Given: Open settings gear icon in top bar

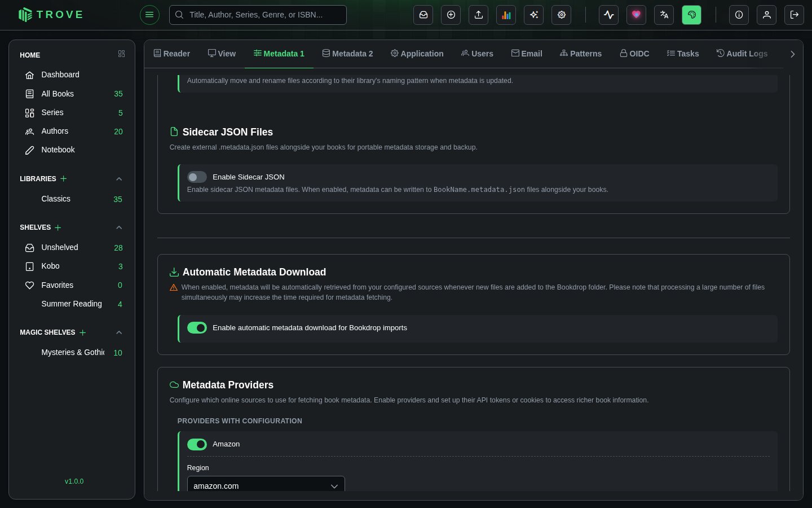Looking at the screenshot, I should pyautogui.click(x=562, y=15).
